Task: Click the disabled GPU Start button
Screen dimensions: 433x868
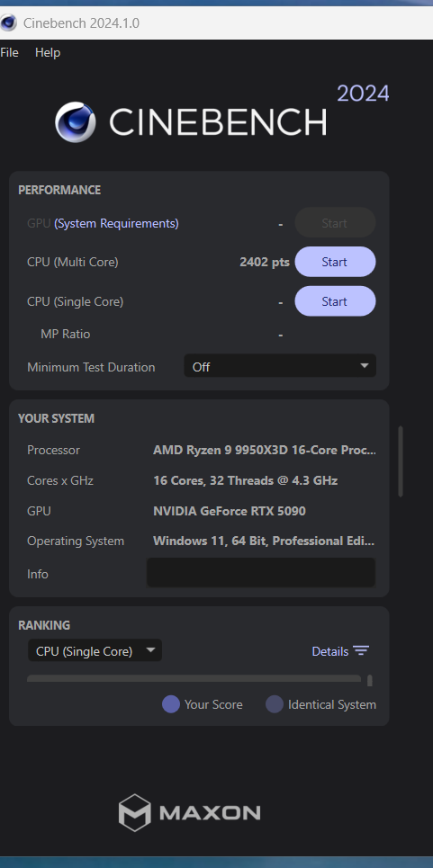Action: pyautogui.click(x=335, y=223)
